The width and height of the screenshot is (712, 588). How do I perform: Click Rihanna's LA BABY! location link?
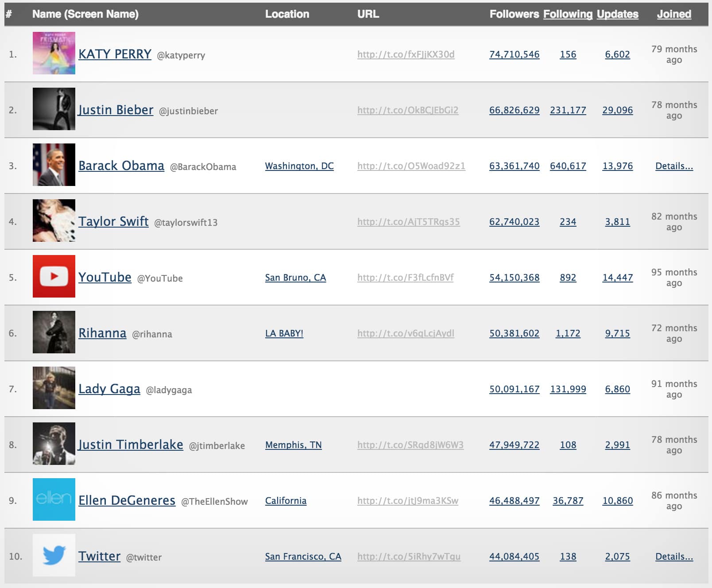tap(284, 333)
